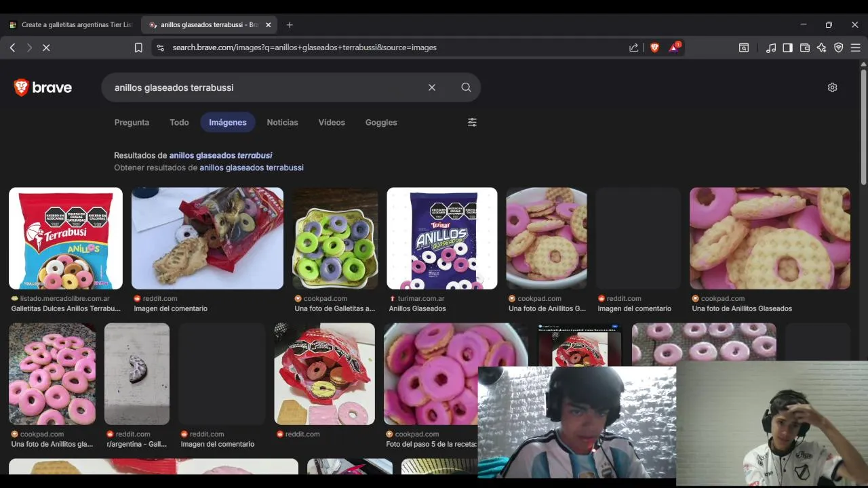The width and height of the screenshot is (868, 488).
Task: Open Leo AI sparkle icon
Action: [x=822, y=47]
